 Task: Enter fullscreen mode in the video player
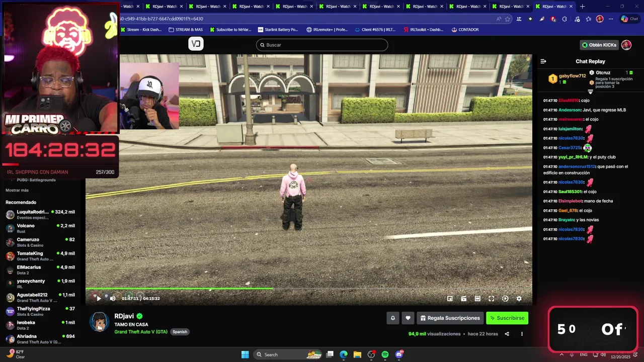[x=492, y=299]
